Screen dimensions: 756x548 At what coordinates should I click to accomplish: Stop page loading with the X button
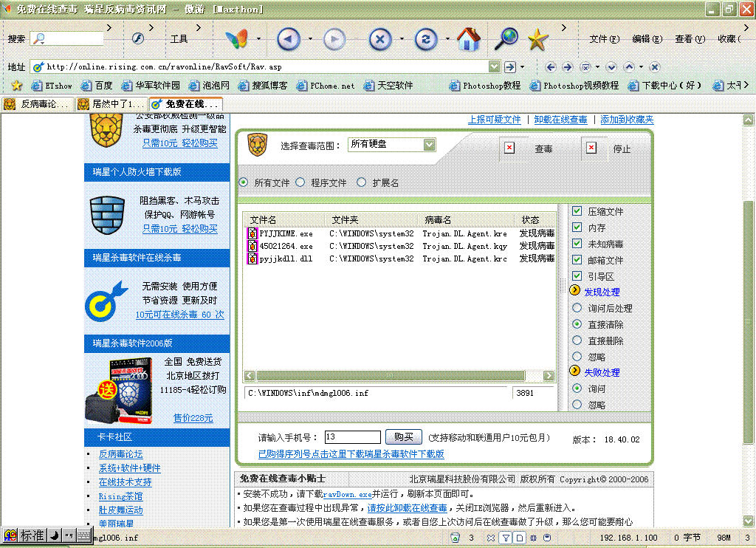coord(380,40)
